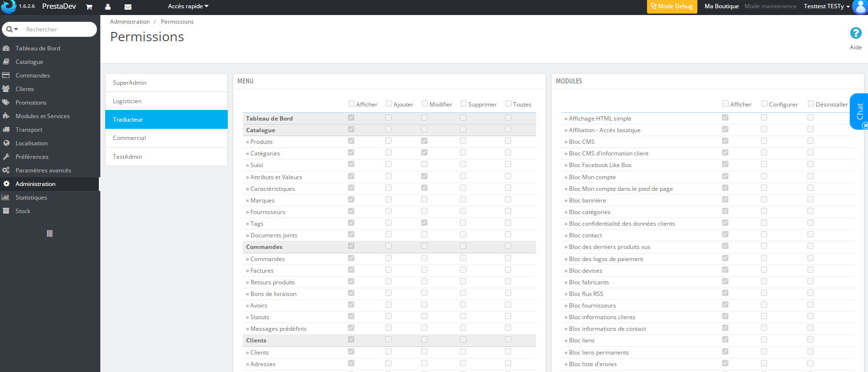
Task: Toggle the Désinstaller header checkbox in Modules
Action: [x=811, y=104]
